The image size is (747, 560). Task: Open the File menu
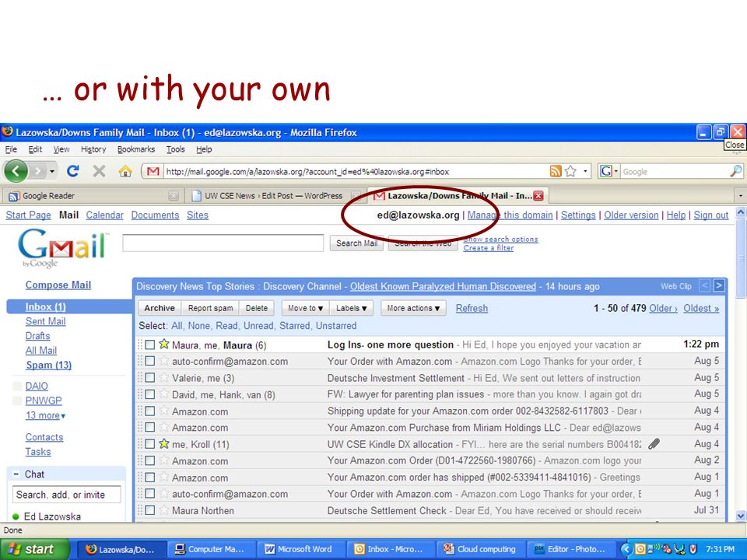pyautogui.click(x=11, y=149)
